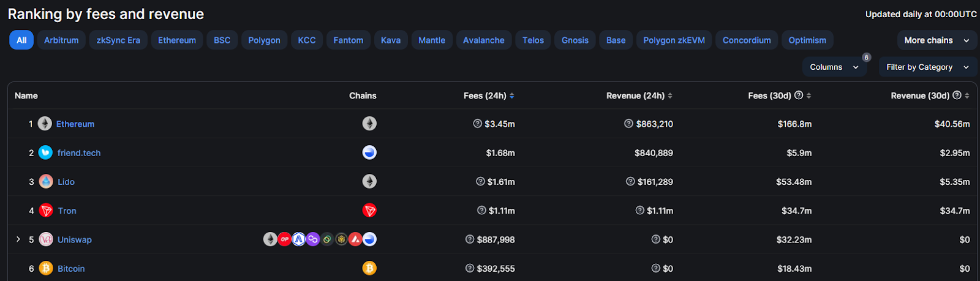
Task: Click Uniswap's Celo chain icon
Action: (x=327, y=239)
